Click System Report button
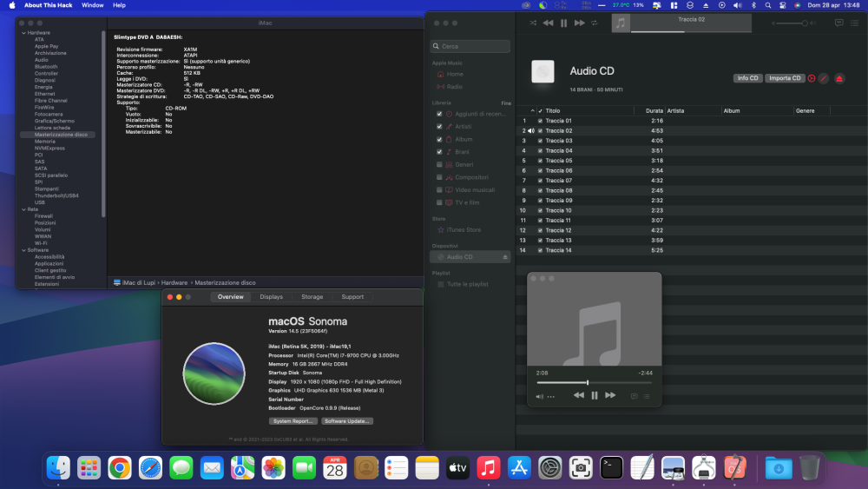This screenshot has height=489, width=868. pyautogui.click(x=293, y=421)
